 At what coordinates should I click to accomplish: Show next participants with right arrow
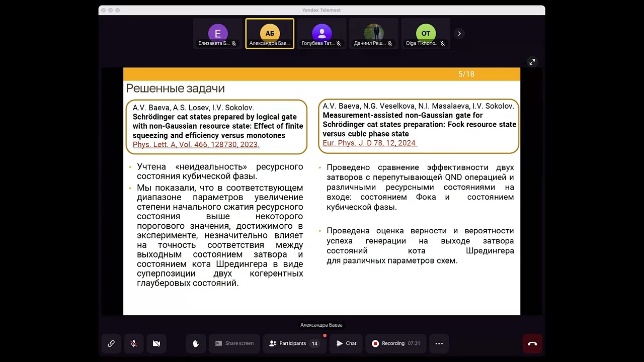click(x=459, y=34)
